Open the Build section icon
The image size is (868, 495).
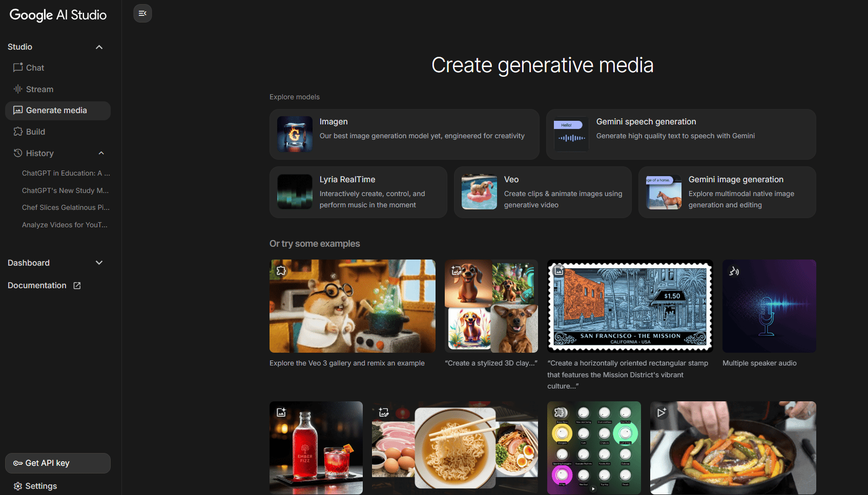18,132
